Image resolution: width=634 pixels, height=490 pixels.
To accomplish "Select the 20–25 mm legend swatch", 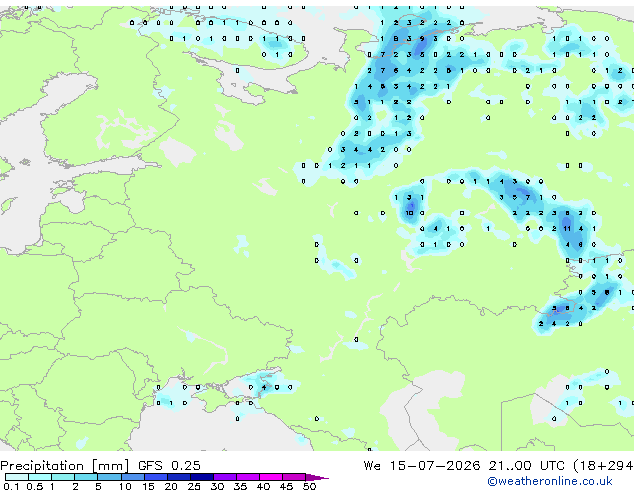I will (x=178, y=477).
